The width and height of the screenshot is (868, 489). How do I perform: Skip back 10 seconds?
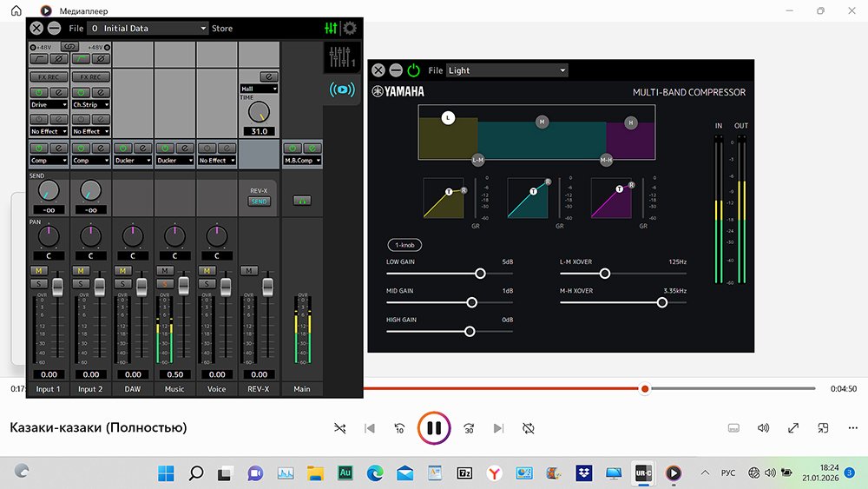(x=399, y=428)
